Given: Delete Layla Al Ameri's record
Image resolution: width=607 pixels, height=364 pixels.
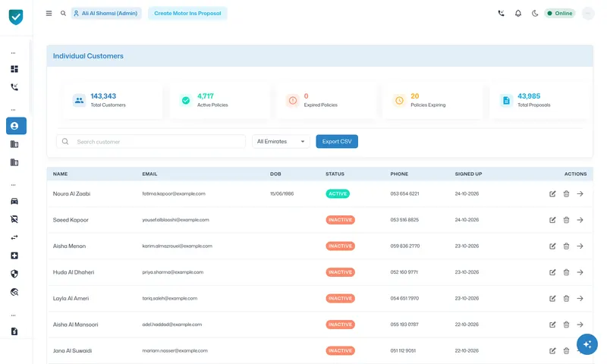Looking at the screenshot, I should 566,298.
